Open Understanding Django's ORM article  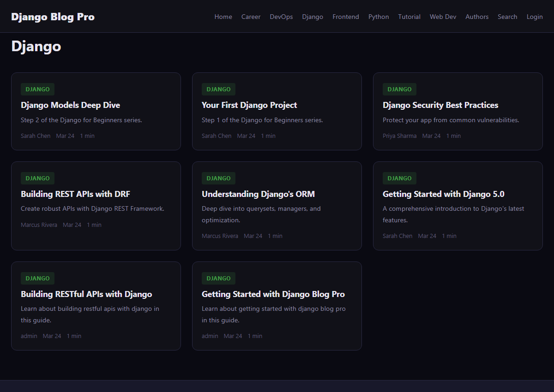pyautogui.click(x=258, y=194)
